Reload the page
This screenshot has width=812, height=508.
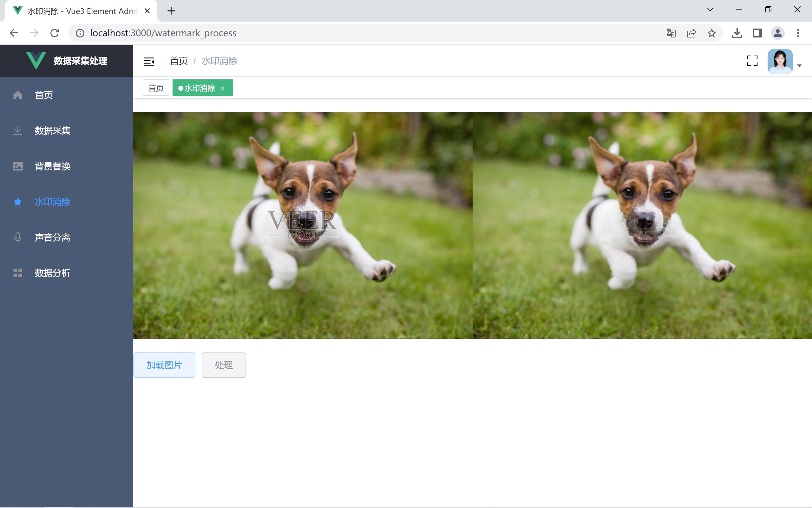click(x=55, y=33)
